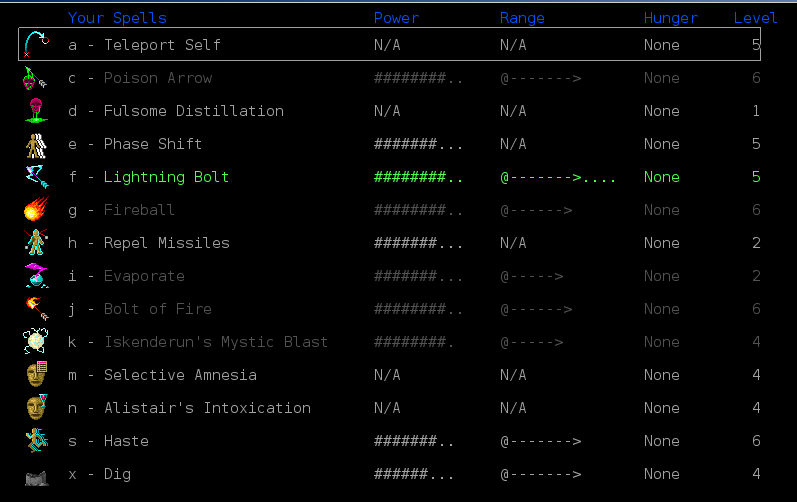Click the Level column header

pos(755,18)
